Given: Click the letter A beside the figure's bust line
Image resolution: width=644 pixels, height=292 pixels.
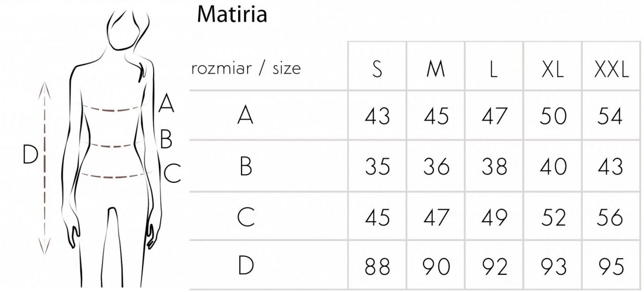Looking at the screenshot, I should coord(166,103).
